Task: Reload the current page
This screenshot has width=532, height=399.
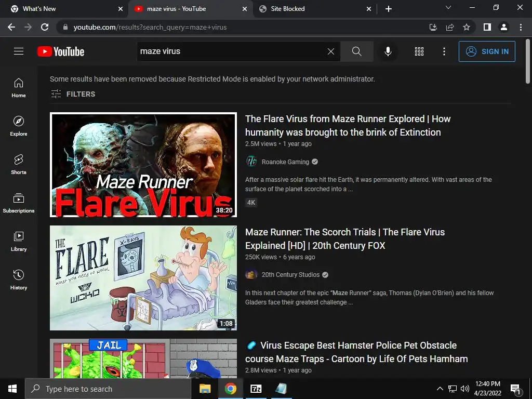Action: pos(45,27)
